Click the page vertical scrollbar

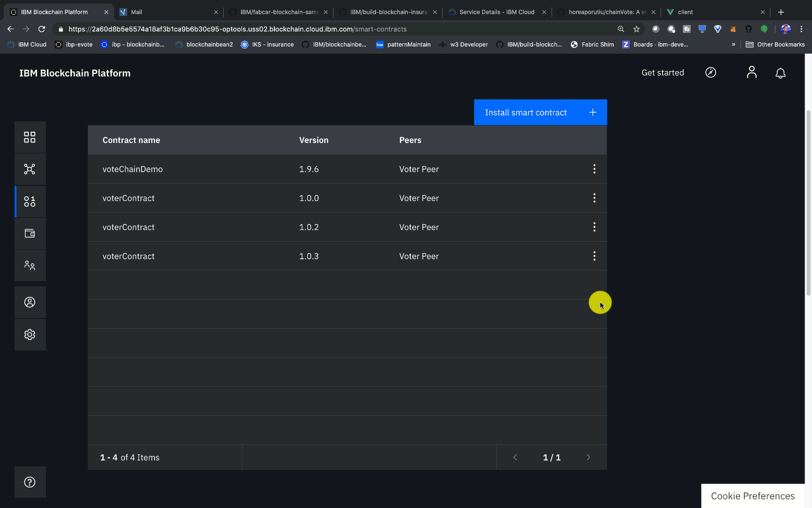(808, 202)
